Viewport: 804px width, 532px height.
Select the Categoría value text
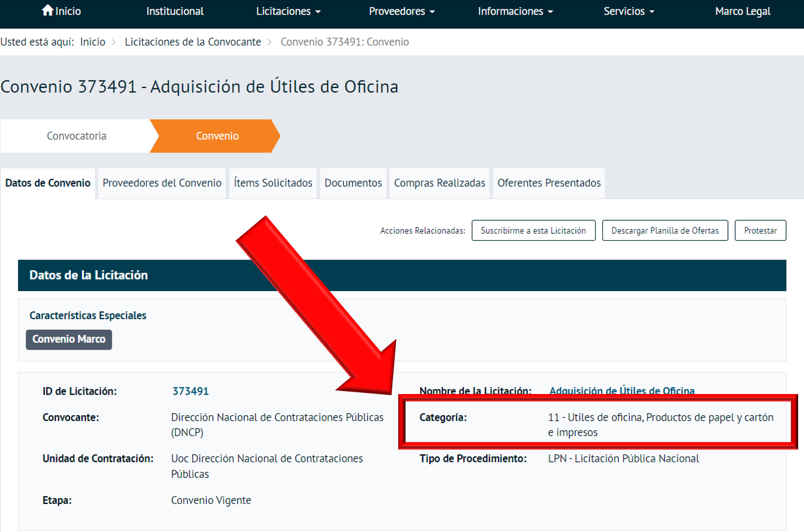click(x=661, y=425)
